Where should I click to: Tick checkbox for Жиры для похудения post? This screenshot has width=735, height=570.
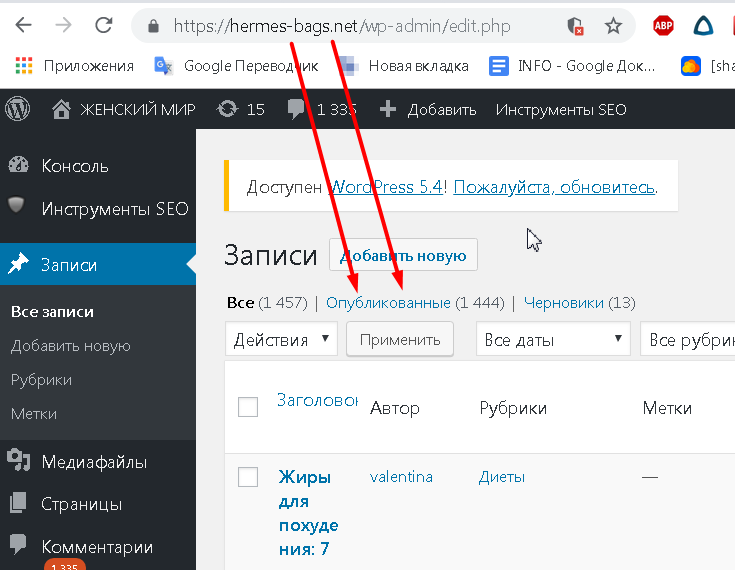(248, 477)
